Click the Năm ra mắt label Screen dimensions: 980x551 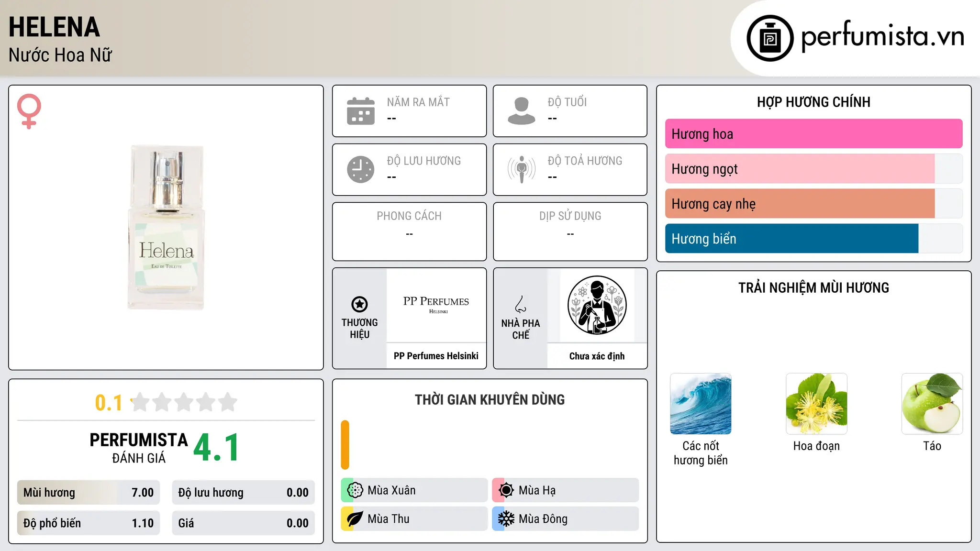[x=418, y=102]
